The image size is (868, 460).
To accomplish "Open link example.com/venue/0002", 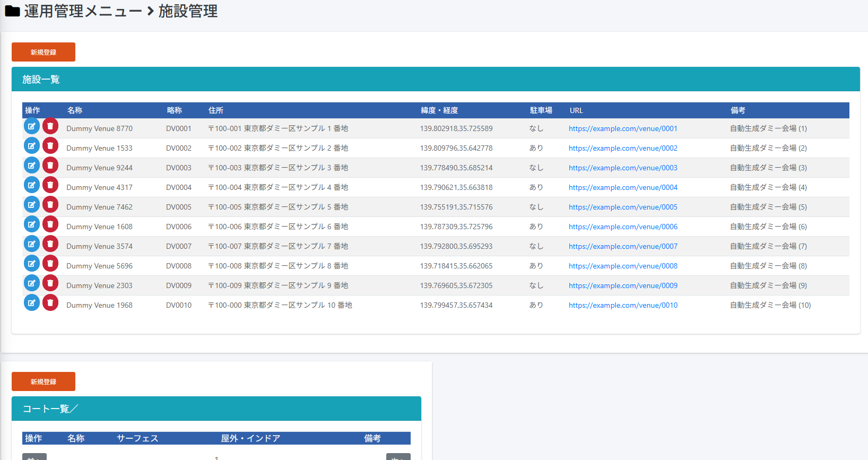I will click(x=623, y=148).
